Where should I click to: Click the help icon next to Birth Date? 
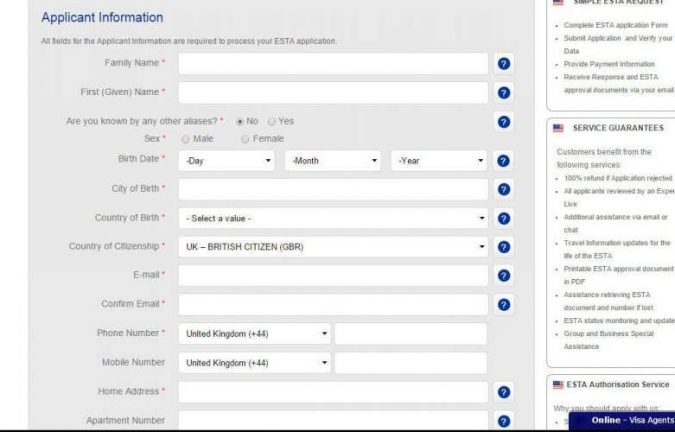point(505,160)
